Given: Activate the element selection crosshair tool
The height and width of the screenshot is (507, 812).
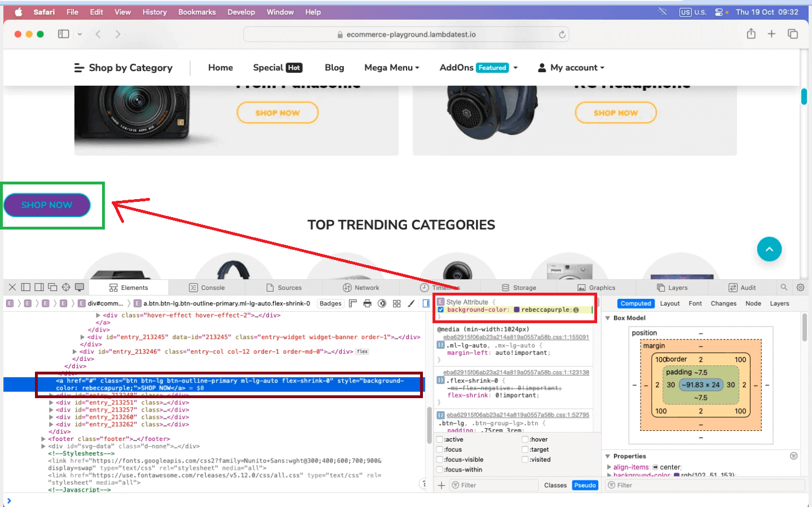Looking at the screenshot, I should [x=66, y=287].
